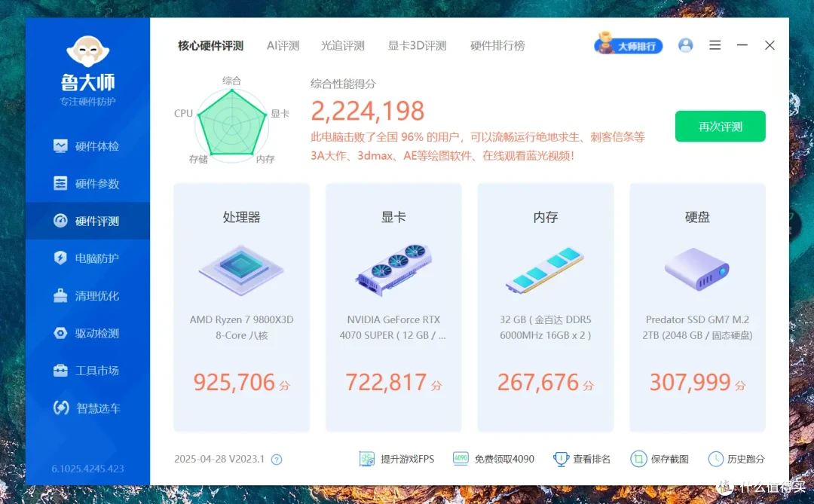
Task: Open the hamburger menu icon
Action: pos(715,45)
